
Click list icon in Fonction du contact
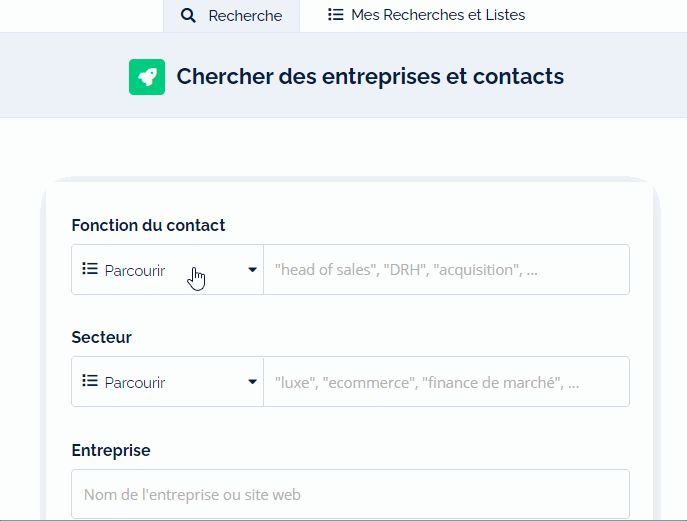90,269
